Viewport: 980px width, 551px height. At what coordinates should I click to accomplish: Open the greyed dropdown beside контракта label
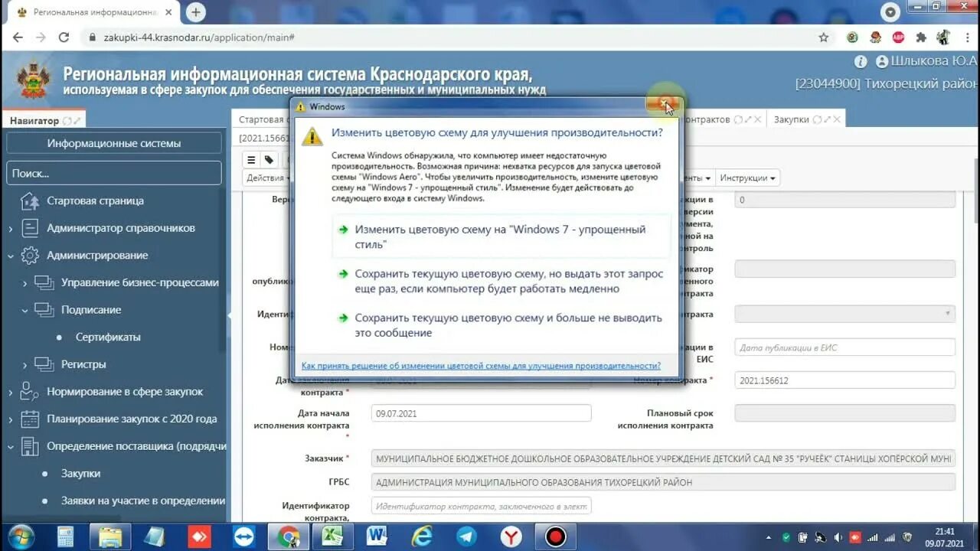[845, 314]
